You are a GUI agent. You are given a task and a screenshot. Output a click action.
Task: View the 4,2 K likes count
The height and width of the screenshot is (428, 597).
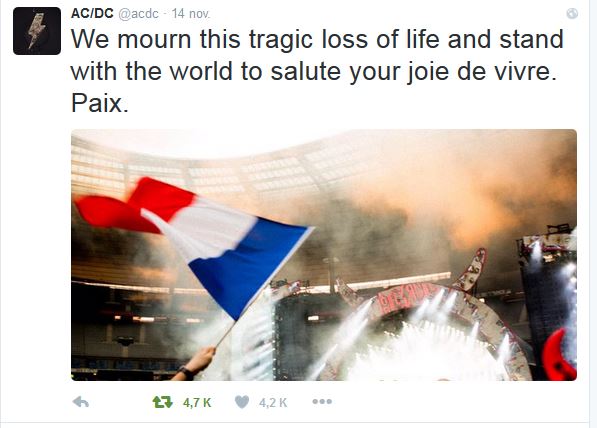[273, 402]
